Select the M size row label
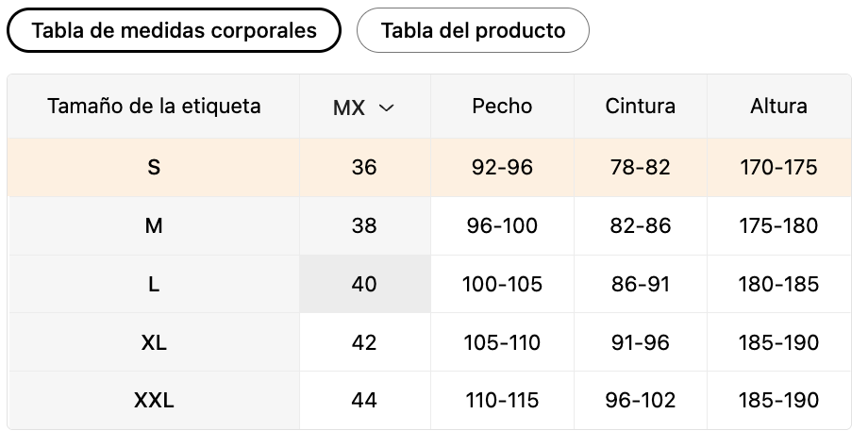The height and width of the screenshot is (447, 868). coord(154,225)
